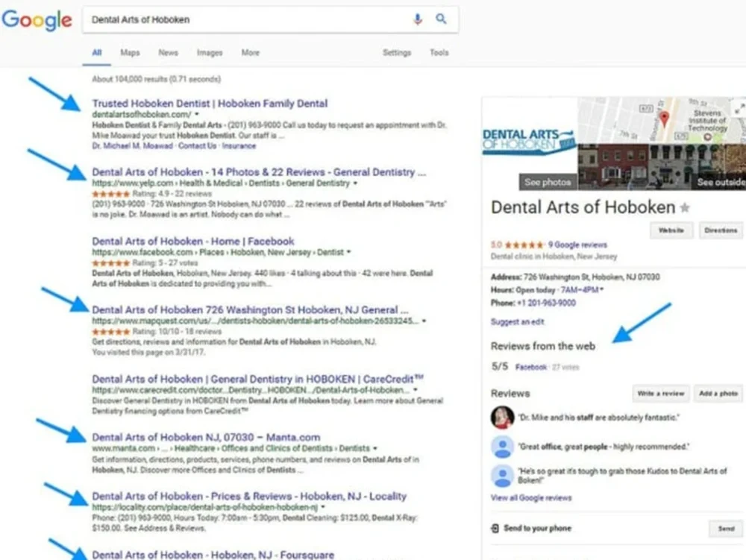The width and height of the screenshot is (746, 560).
Task: Switch to the Maps tab
Action: point(130,53)
